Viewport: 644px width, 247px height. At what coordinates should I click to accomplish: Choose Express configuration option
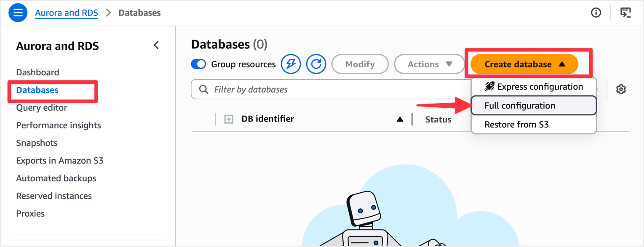click(533, 87)
